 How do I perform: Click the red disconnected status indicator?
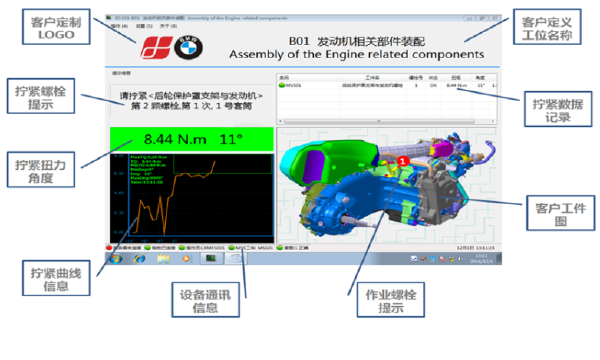(x=109, y=248)
